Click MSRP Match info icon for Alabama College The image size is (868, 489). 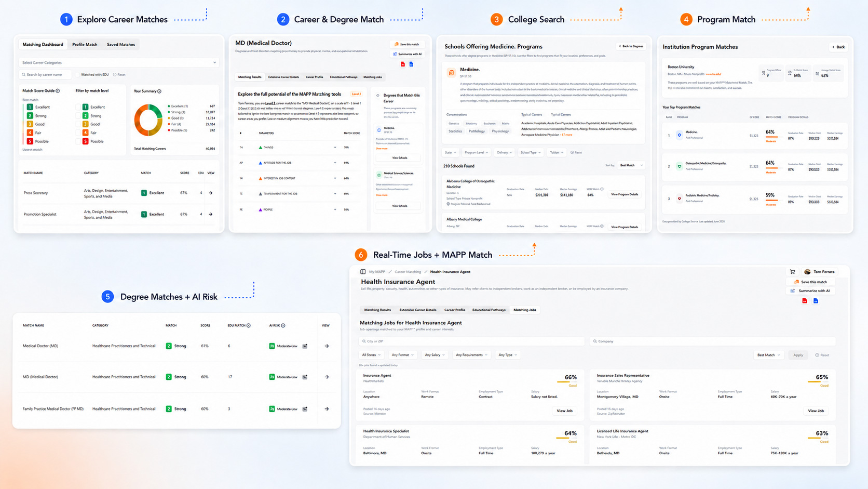pyautogui.click(x=602, y=189)
